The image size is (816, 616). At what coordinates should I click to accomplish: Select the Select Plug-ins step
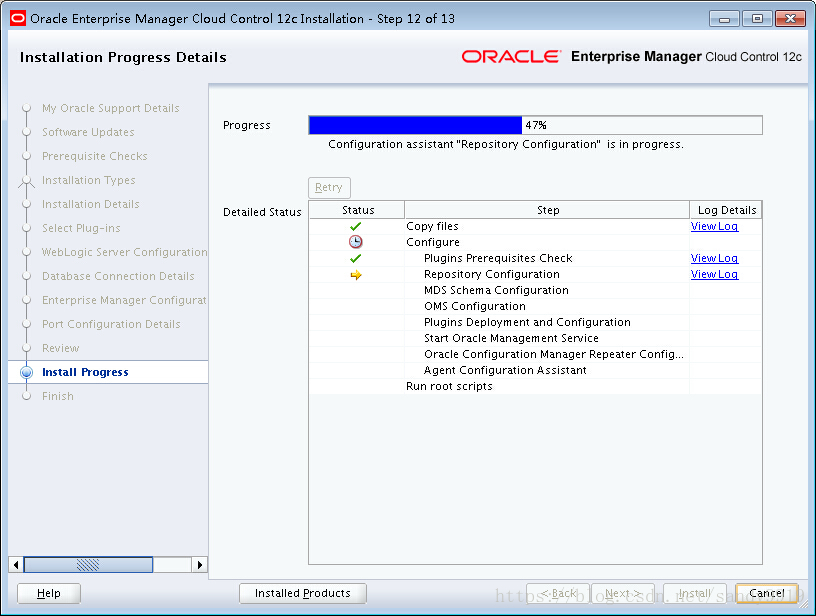[81, 228]
